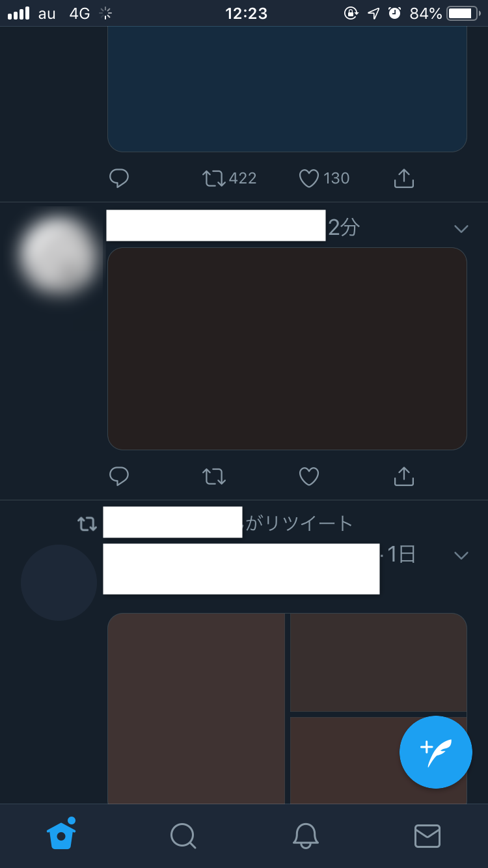This screenshot has height=868, width=488.
Task: Retweet the tweet showing 422 retweets
Action: coord(214,178)
